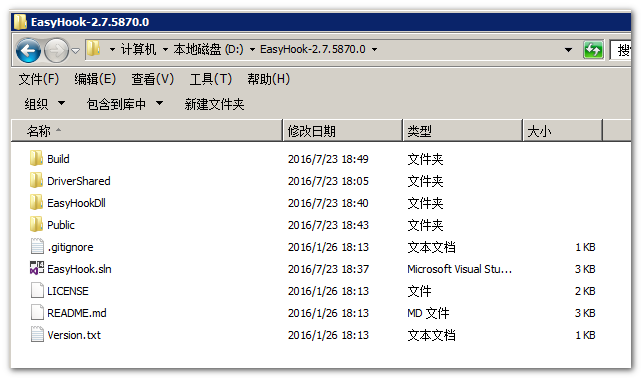Select the EasyHook.sln Visual Studio icon
The height and width of the screenshot is (378, 641).
coord(37,268)
